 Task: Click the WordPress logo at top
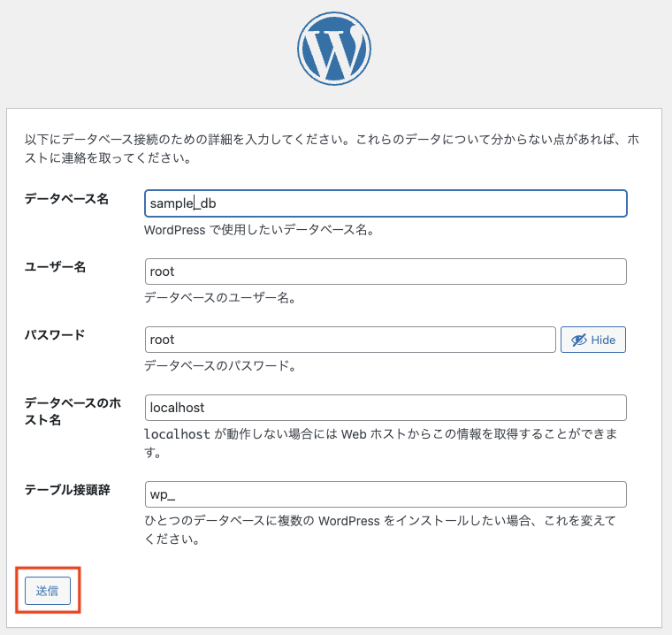pyautogui.click(x=335, y=48)
